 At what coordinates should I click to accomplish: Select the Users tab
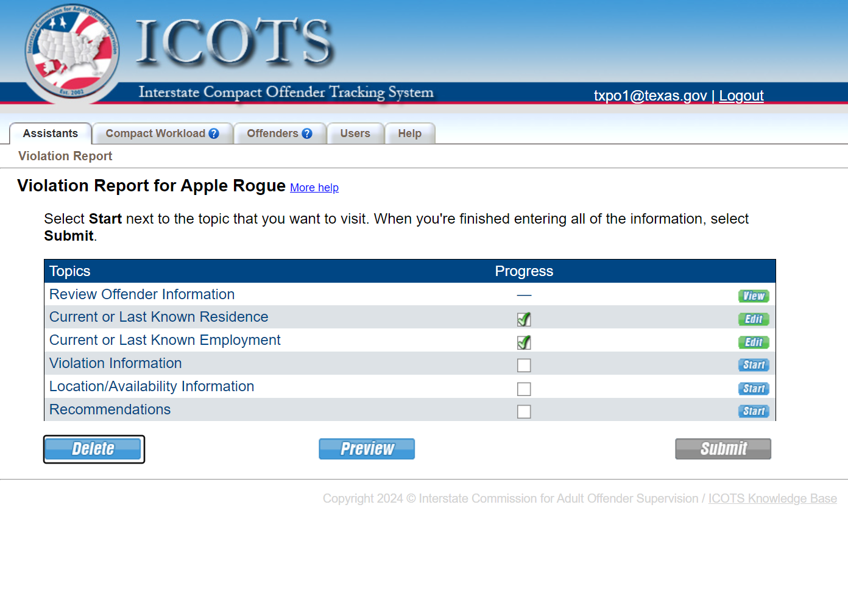(355, 133)
